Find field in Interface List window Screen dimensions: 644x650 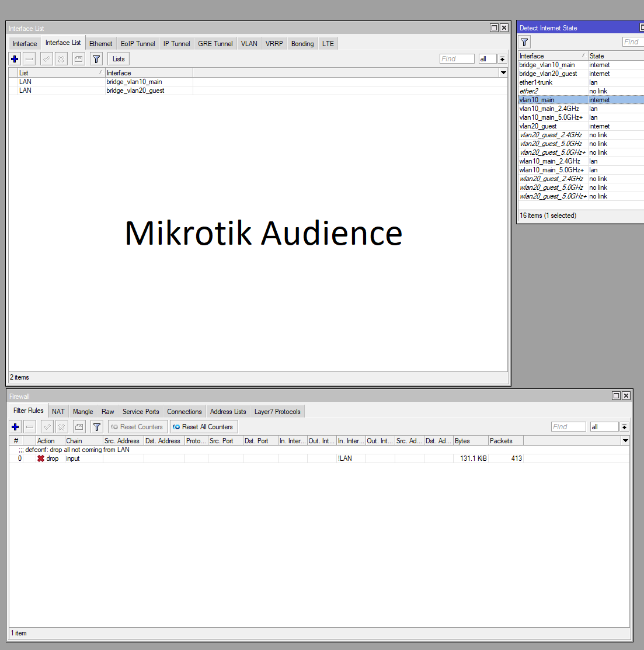[x=457, y=59]
